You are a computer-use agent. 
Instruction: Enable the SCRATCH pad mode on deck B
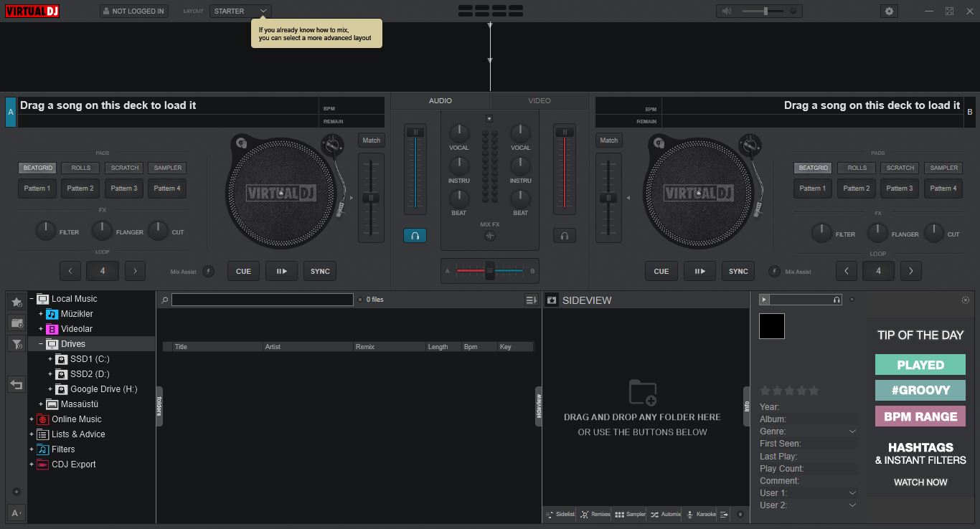click(x=900, y=168)
